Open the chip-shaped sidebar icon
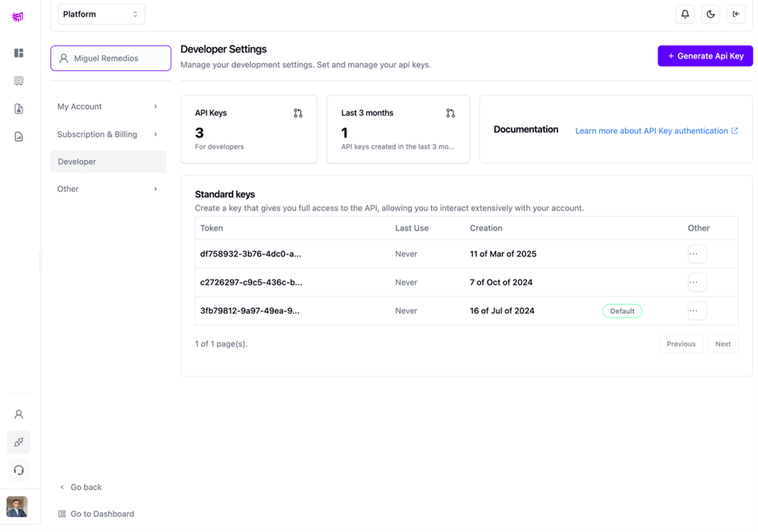This screenshot has height=532, width=758. click(x=19, y=81)
